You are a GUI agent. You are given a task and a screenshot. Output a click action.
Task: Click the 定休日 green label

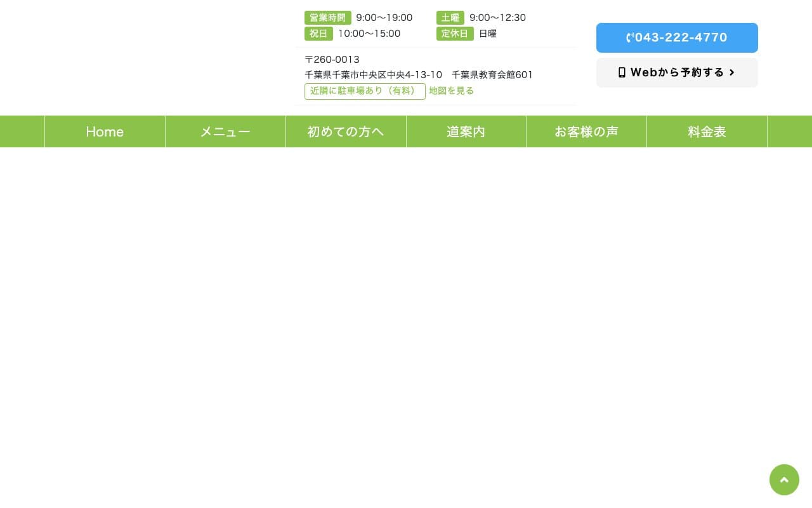[454, 34]
